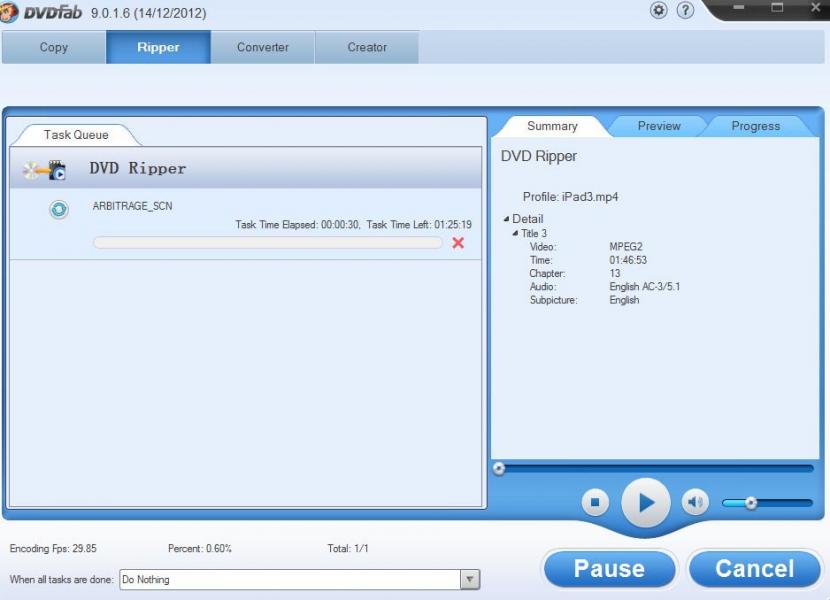Select the Task Queue tab

point(76,135)
